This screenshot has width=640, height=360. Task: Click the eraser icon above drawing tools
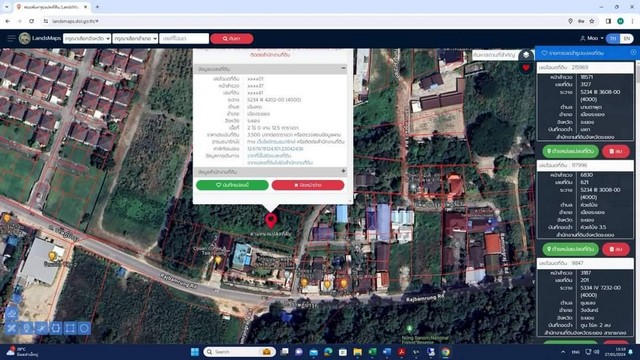click(x=11, y=313)
